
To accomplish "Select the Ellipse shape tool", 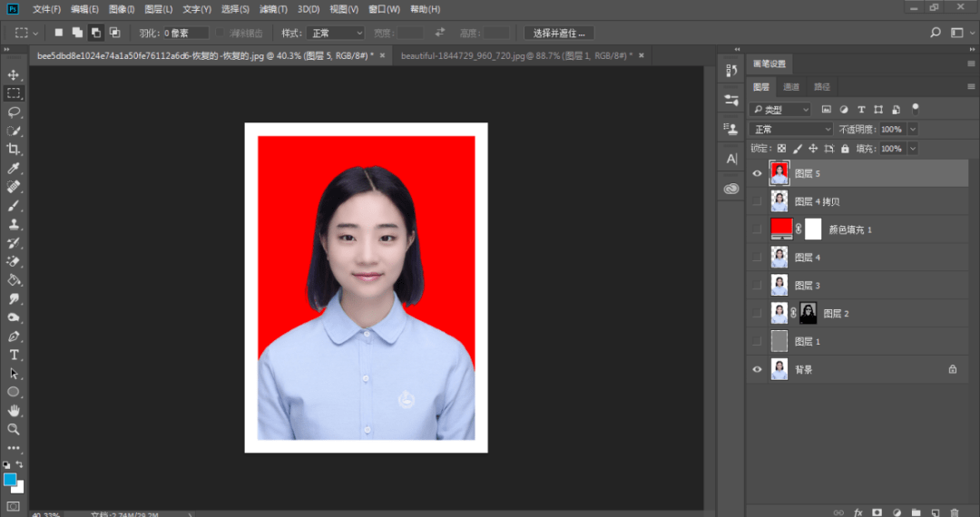I will (x=13, y=392).
